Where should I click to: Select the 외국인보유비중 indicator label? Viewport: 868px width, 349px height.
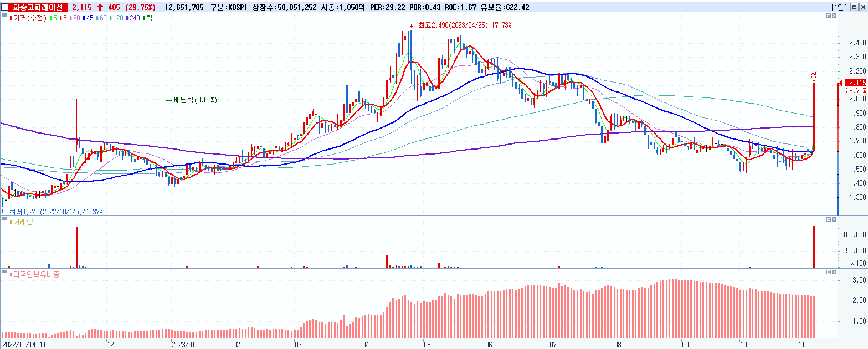click(x=34, y=274)
